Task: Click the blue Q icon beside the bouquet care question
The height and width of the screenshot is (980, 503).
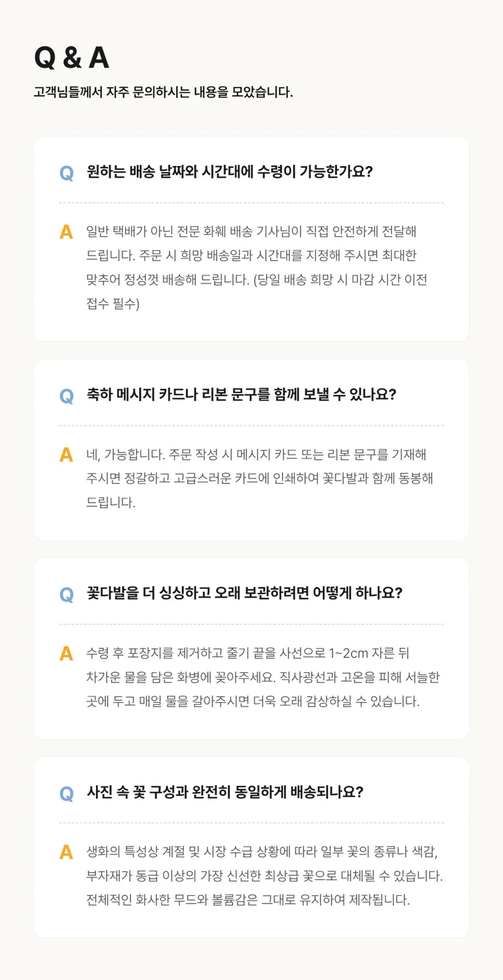Action: pyautogui.click(x=67, y=594)
